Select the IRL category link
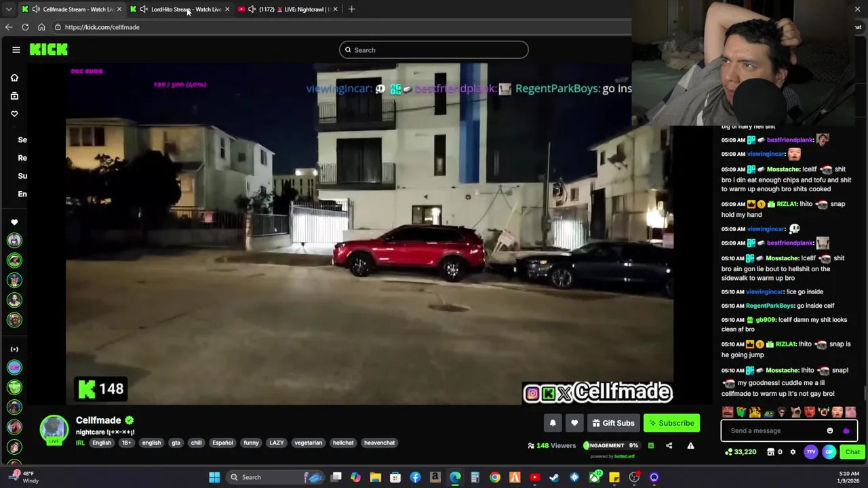Screen dimensions: 868x488 click(80, 443)
